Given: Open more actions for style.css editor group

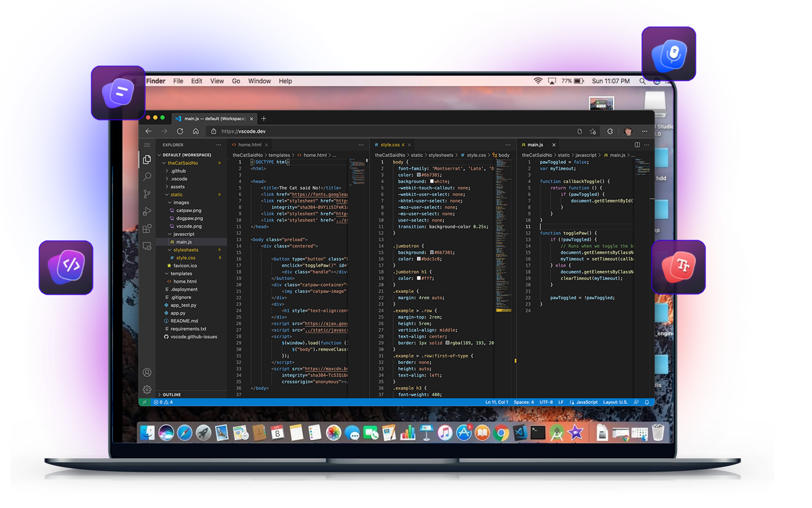Looking at the screenshot, I should (508, 145).
